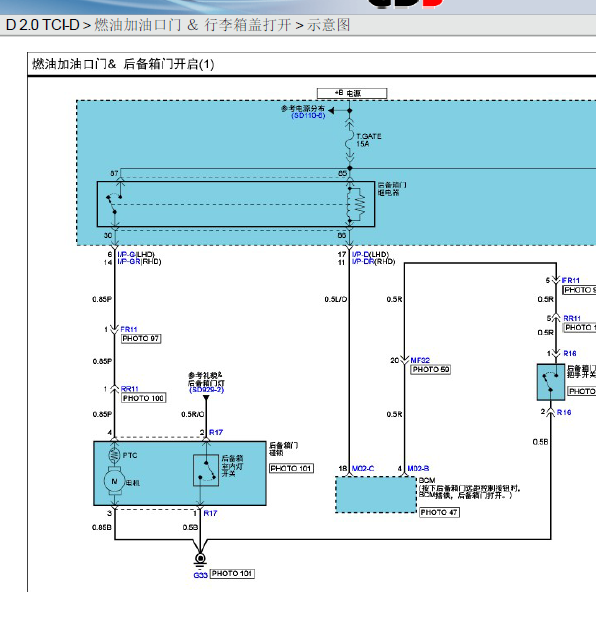596x638 pixels.
Task: Click the I/P-GR (RHD) connector link
Action: click(129, 262)
